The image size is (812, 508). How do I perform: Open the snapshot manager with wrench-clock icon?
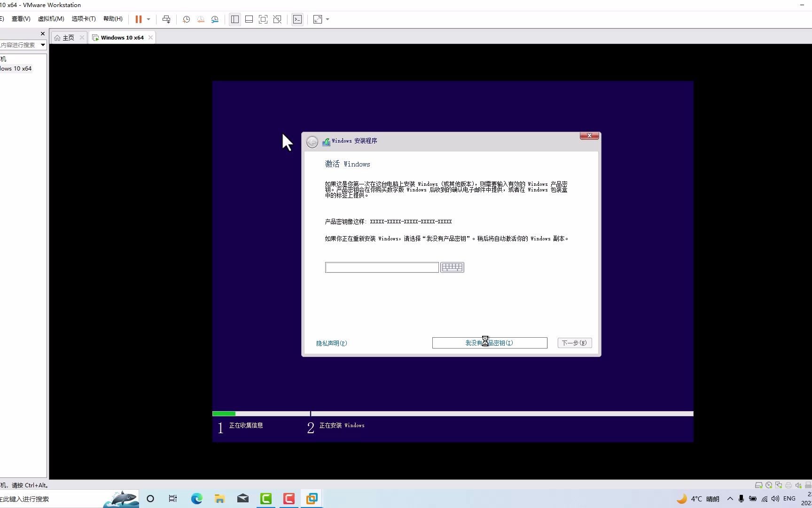(215, 19)
